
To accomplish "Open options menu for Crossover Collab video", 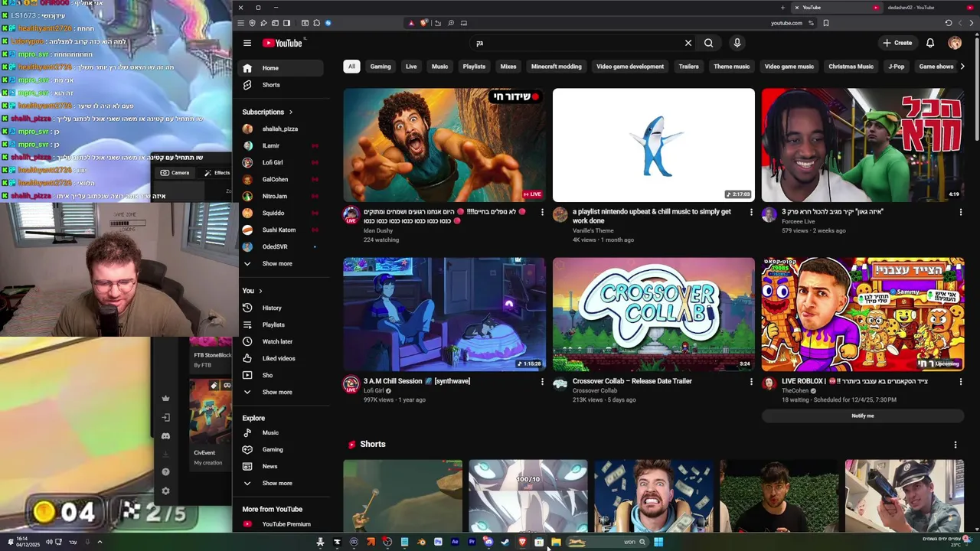I will coord(751,381).
